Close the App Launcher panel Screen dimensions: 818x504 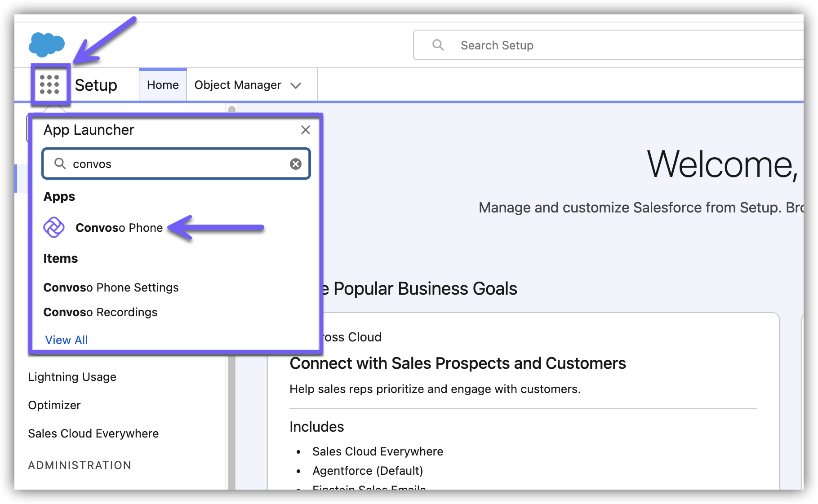pos(306,130)
